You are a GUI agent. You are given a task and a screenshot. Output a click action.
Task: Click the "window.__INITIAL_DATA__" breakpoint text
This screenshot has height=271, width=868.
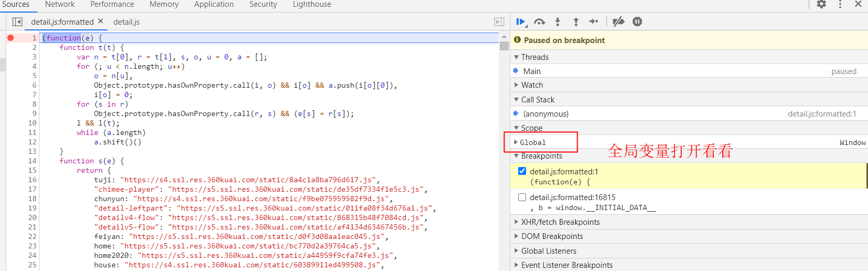(x=605, y=207)
